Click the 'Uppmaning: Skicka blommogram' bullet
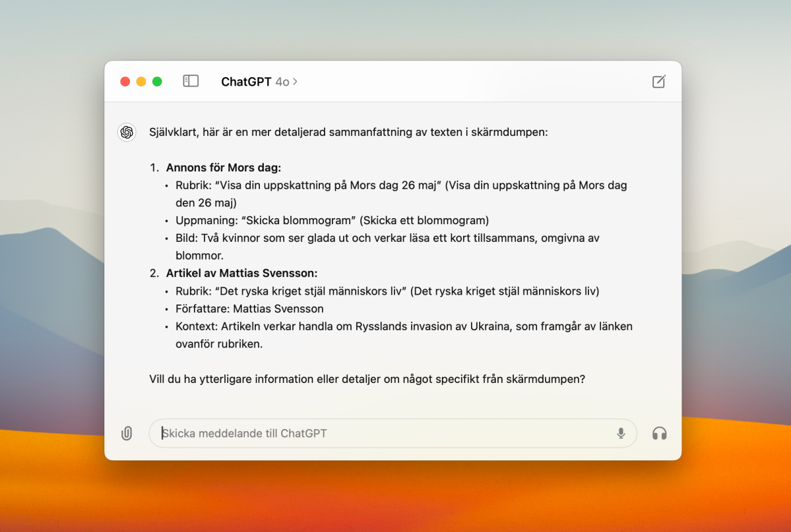The width and height of the screenshot is (791, 532). coord(332,220)
